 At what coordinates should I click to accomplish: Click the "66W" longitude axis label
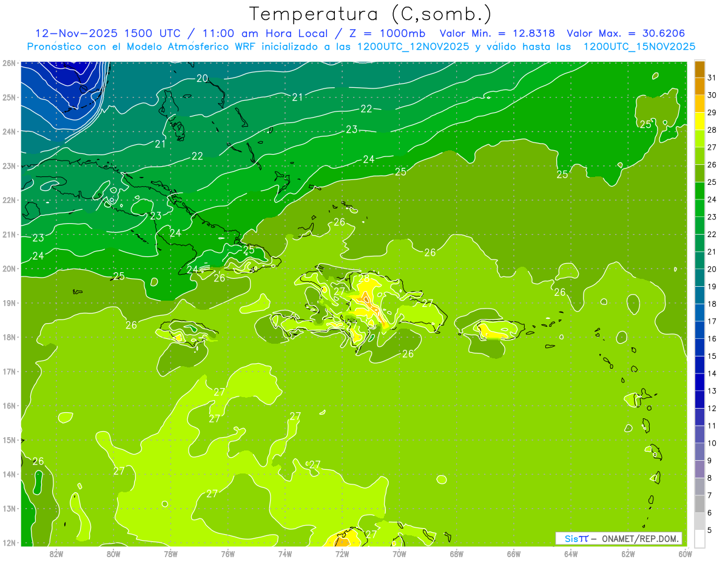point(513,554)
